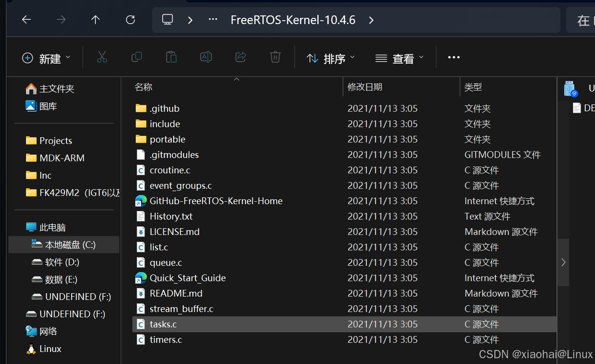Open 主文件夹 in the navigation pane
Viewport: 595px width, 364px height.
click(51, 89)
